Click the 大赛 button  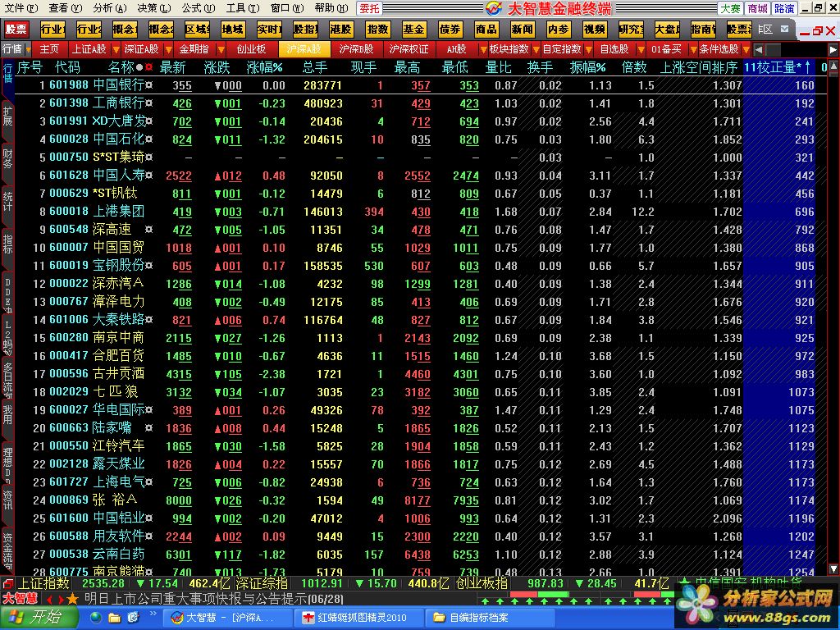click(x=730, y=8)
